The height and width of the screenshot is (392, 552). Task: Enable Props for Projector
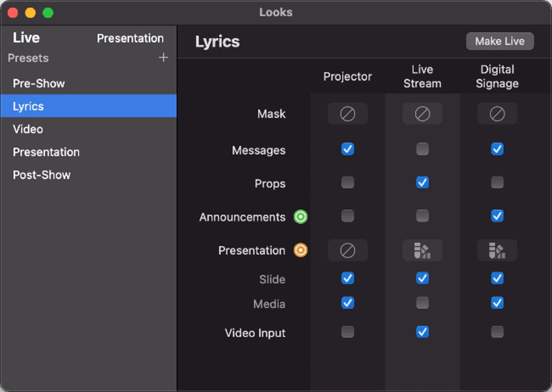[347, 182]
